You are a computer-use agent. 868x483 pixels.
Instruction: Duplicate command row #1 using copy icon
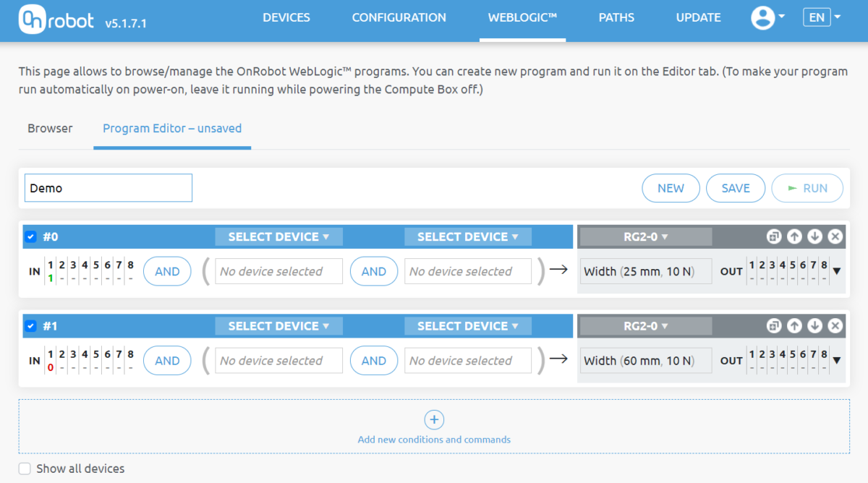point(773,326)
